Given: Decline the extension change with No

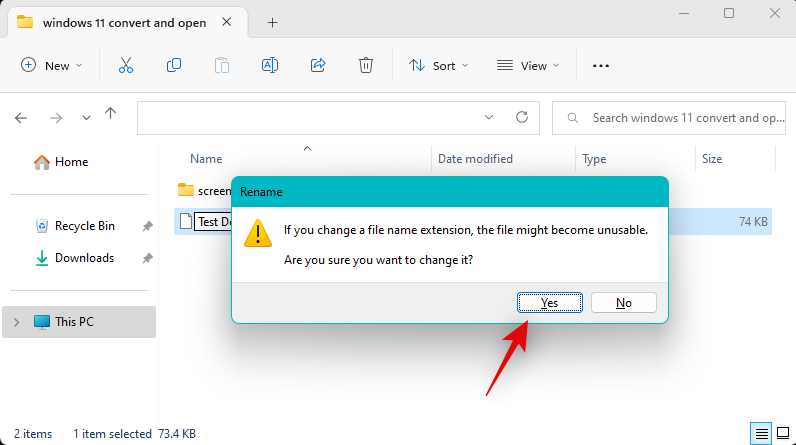Looking at the screenshot, I should [623, 303].
